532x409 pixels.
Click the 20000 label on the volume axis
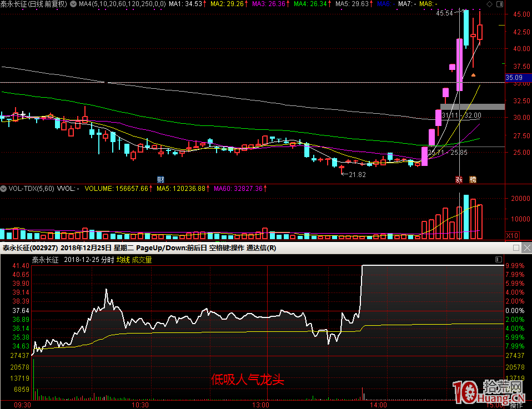point(520,199)
